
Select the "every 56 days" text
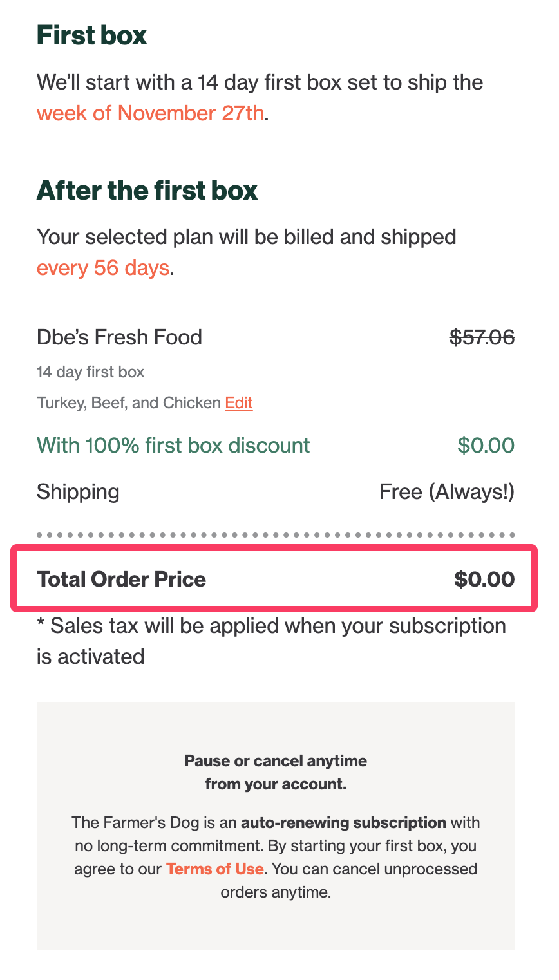[x=102, y=267]
